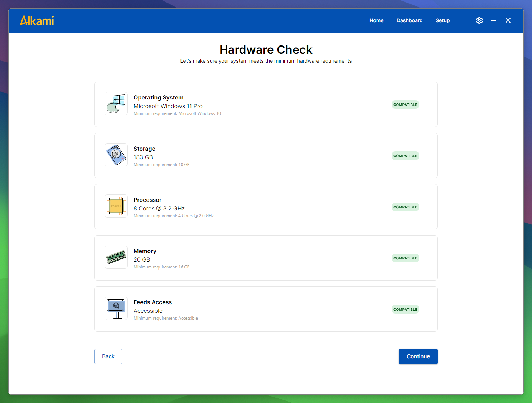Click the Continue button

pos(418,356)
